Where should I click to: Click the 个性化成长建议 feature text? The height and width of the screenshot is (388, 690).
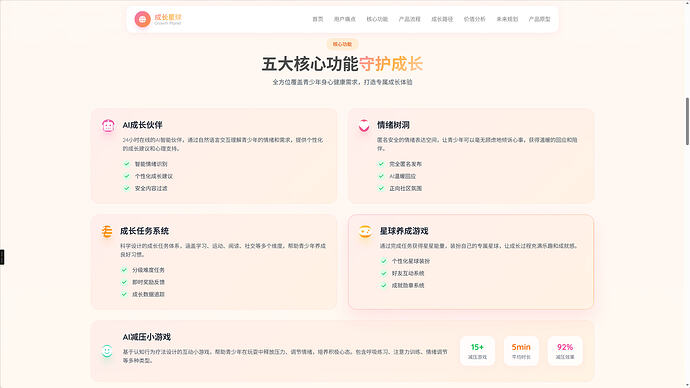(x=154, y=176)
